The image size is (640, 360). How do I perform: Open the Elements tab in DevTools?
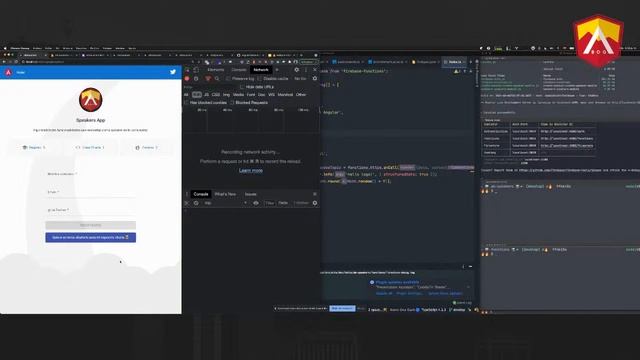(x=216, y=70)
